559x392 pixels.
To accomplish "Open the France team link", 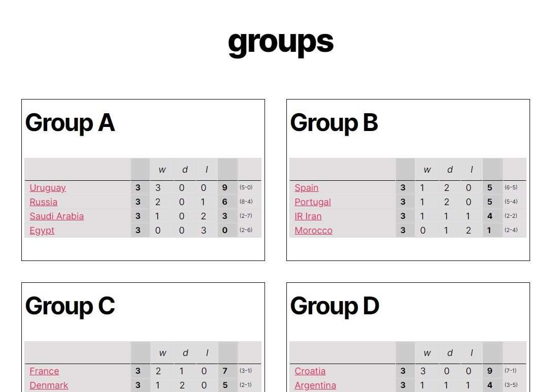I will tap(44, 371).
